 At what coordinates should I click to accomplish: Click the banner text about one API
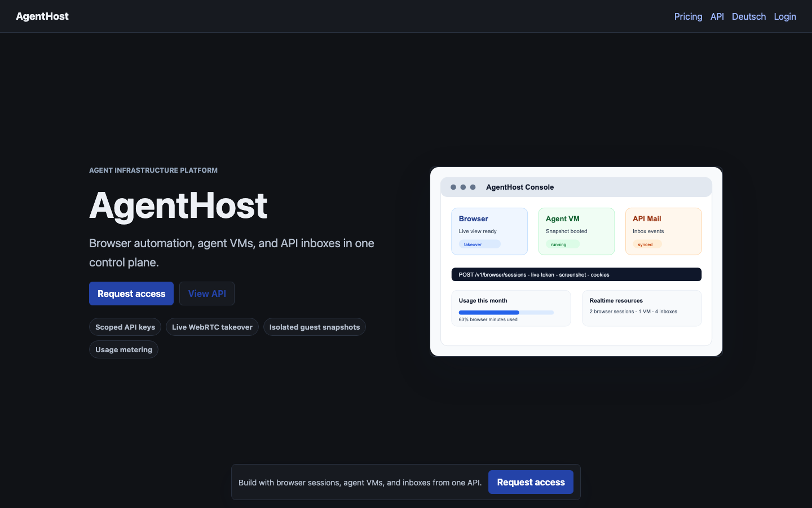pyautogui.click(x=360, y=482)
